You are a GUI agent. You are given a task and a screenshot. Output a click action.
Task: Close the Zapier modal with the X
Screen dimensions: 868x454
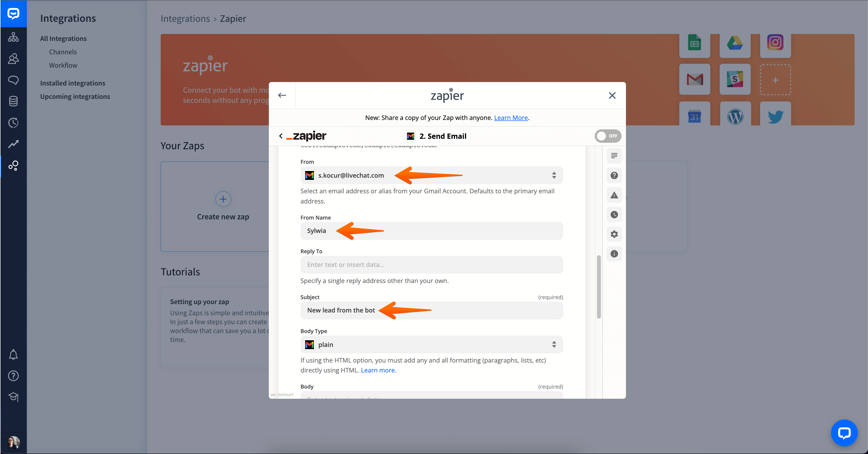[612, 95]
